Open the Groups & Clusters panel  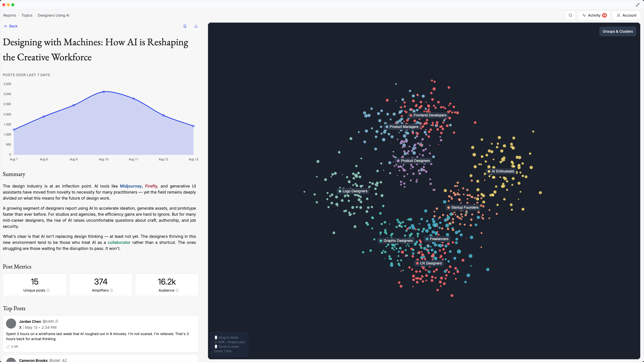[618, 31]
